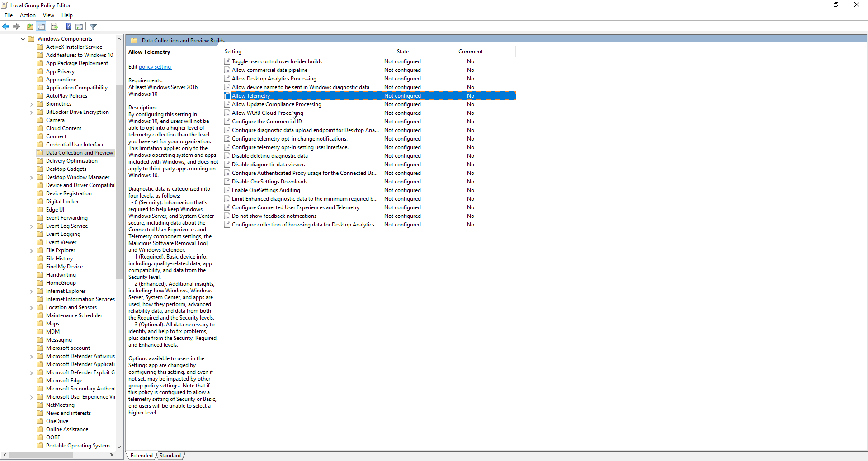Expand the Biometrics tree node

31,103
